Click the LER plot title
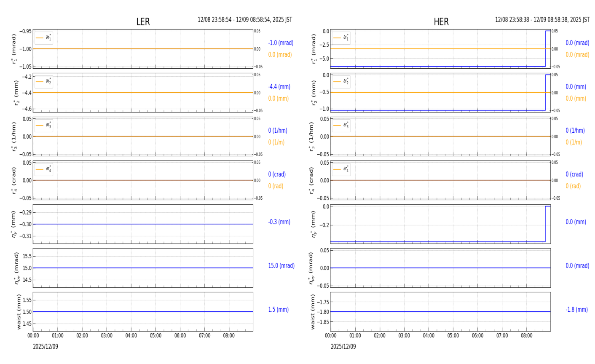Viewport: 595px width, 364px height. coord(143,22)
